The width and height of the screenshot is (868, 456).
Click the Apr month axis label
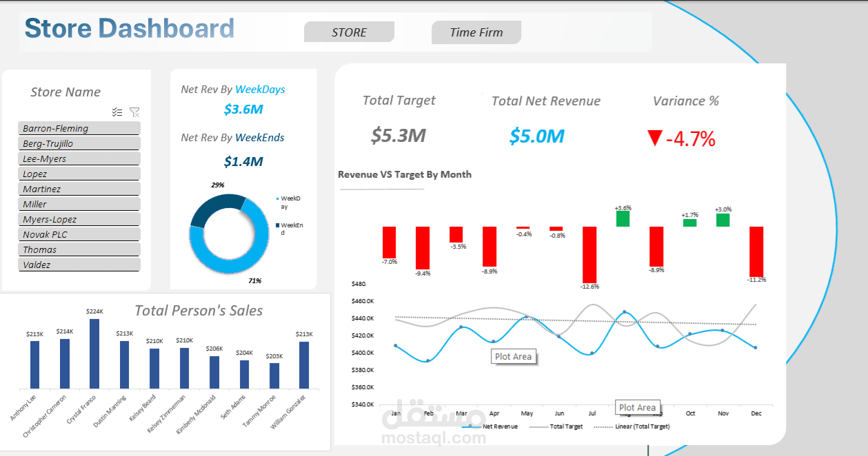point(494,413)
